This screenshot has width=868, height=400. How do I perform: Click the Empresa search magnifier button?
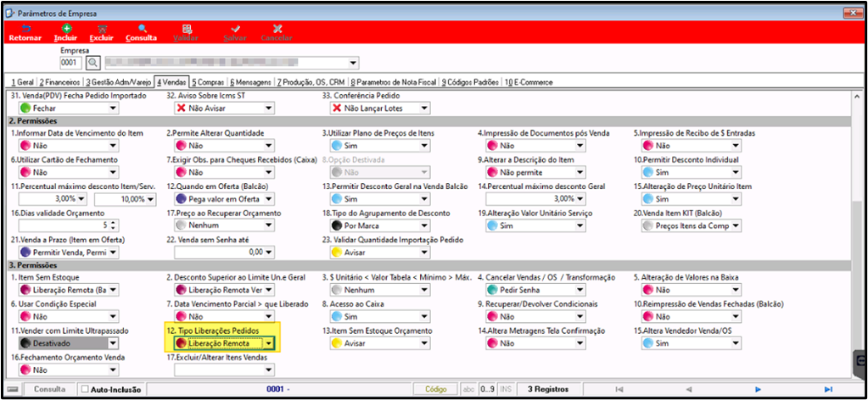point(93,62)
